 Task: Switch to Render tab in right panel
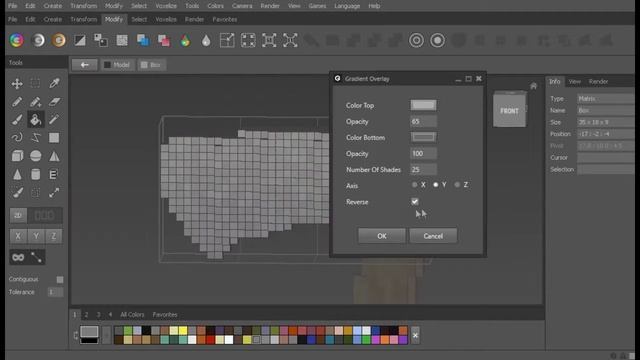[598, 82]
